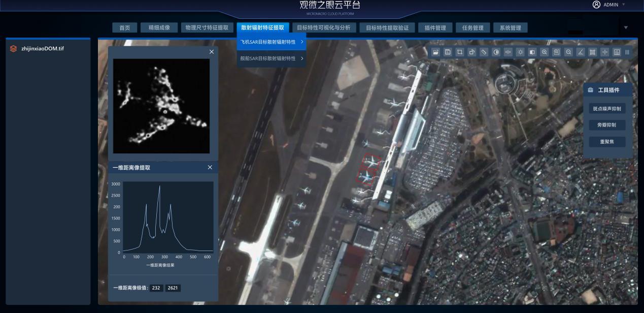Click the split compare view icon
The width and height of the screenshot is (644, 313).
point(532,52)
